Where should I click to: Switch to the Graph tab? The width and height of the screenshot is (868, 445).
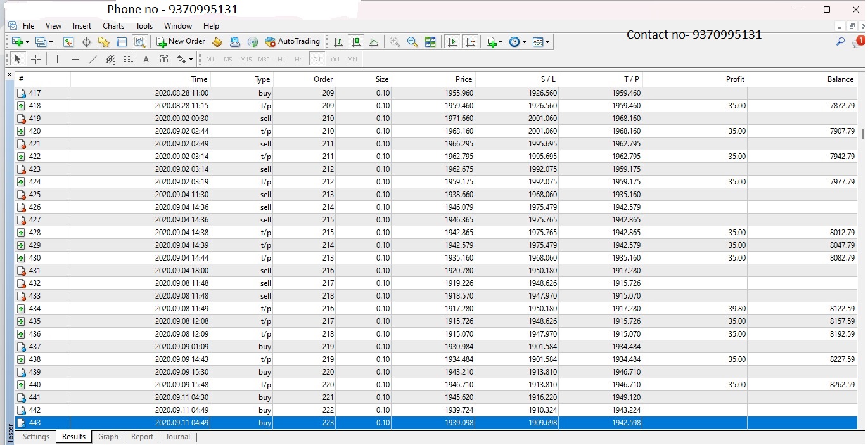click(x=108, y=437)
